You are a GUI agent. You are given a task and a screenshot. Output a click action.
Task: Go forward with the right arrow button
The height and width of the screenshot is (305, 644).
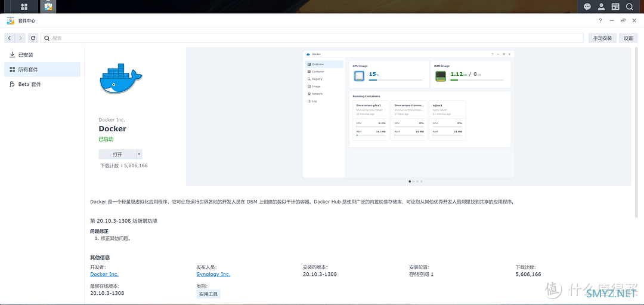[x=20, y=38]
